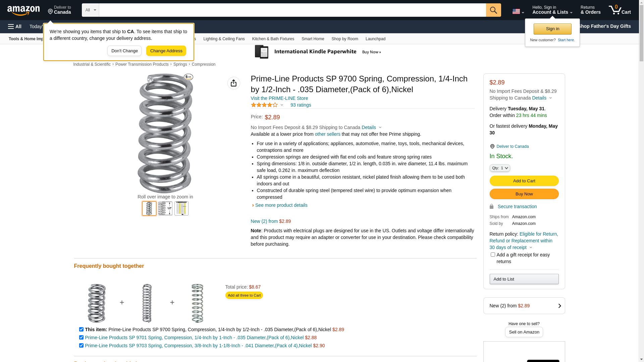Image resolution: width=644 pixels, height=362 pixels.
Task: Toggle the gift receipt checkbox
Action: [x=493, y=255]
